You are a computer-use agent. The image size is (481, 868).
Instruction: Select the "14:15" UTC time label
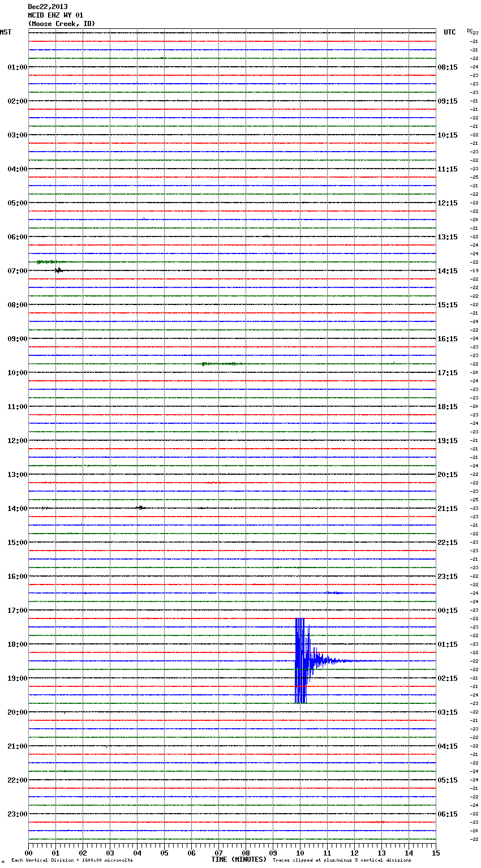point(448,271)
